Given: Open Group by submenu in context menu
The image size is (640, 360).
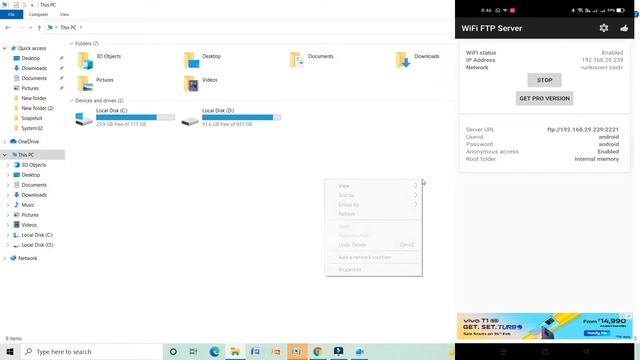Looking at the screenshot, I should (x=373, y=204).
